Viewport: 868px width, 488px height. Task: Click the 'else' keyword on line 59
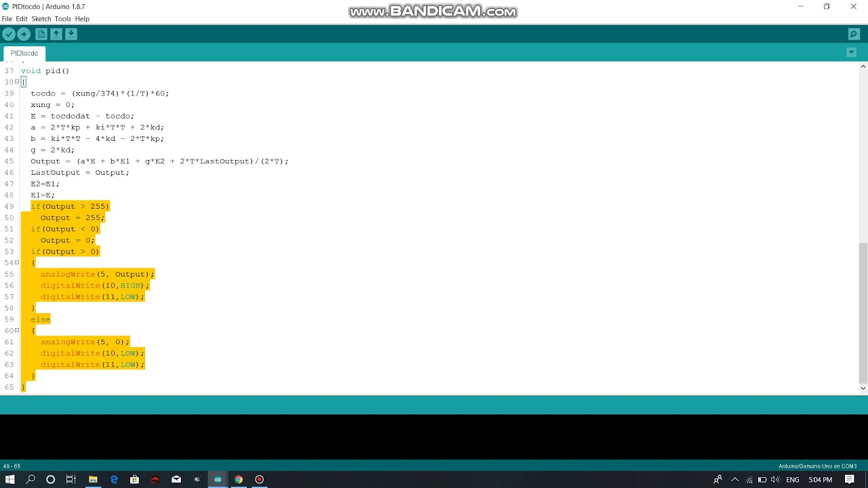click(x=40, y=319)
